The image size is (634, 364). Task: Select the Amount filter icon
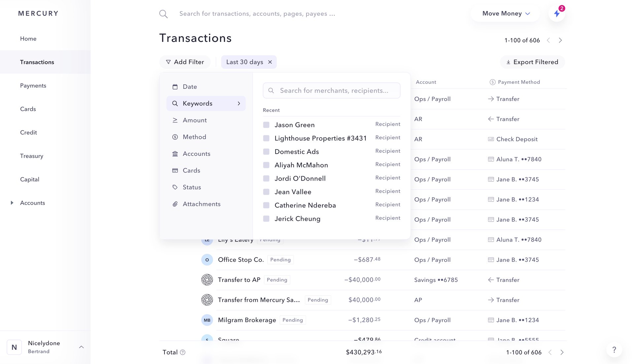175,120
